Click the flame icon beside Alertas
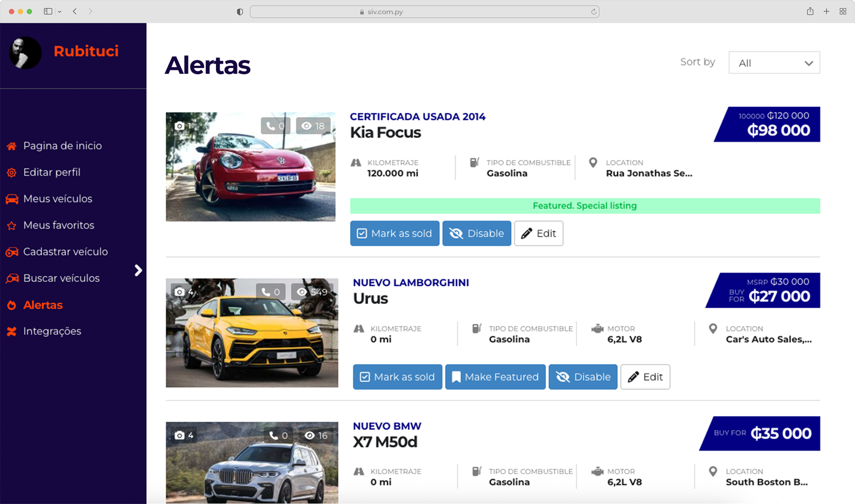The height and width of the screenshot is (504, 855). click(x=11, y=305)
